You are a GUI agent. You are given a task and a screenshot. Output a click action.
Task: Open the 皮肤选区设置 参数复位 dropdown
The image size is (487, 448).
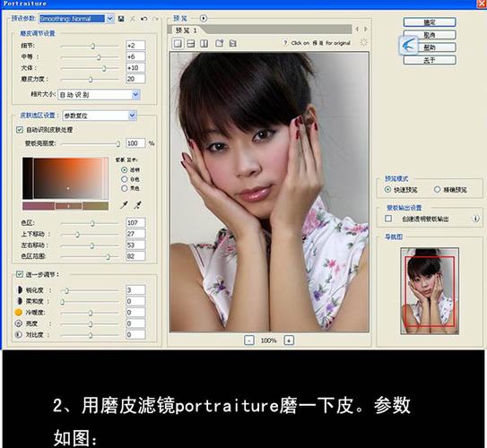click(x=133, y=116)
